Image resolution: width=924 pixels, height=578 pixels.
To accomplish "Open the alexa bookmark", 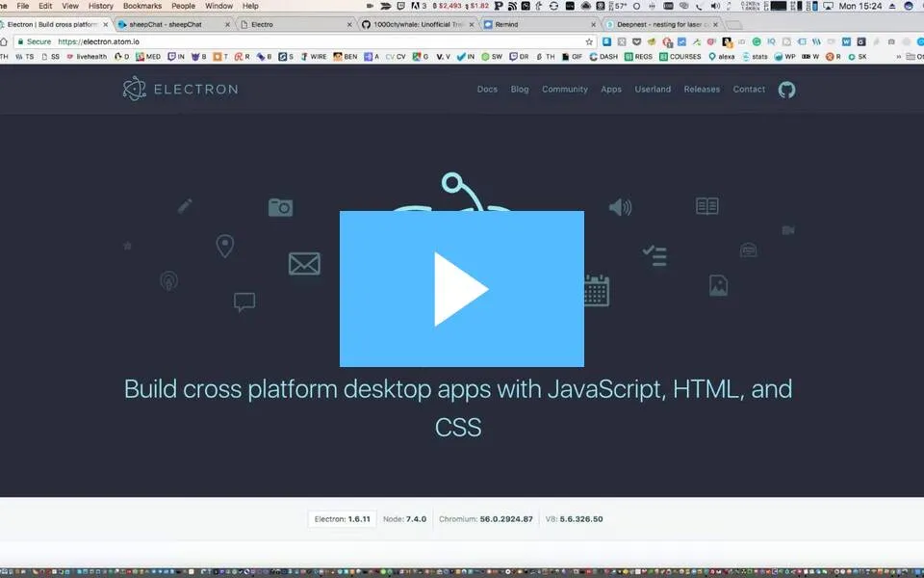I will point(722,57).
